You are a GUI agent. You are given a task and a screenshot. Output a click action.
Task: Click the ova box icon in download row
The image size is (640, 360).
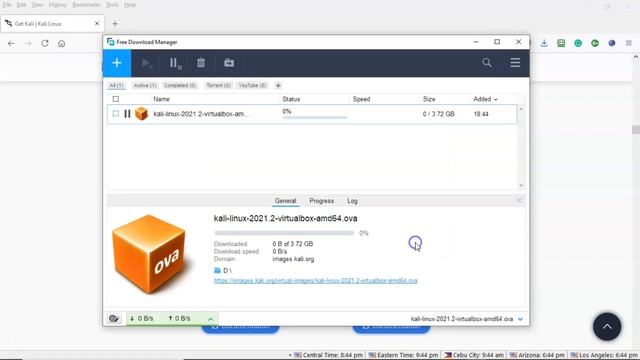(141, 114)
